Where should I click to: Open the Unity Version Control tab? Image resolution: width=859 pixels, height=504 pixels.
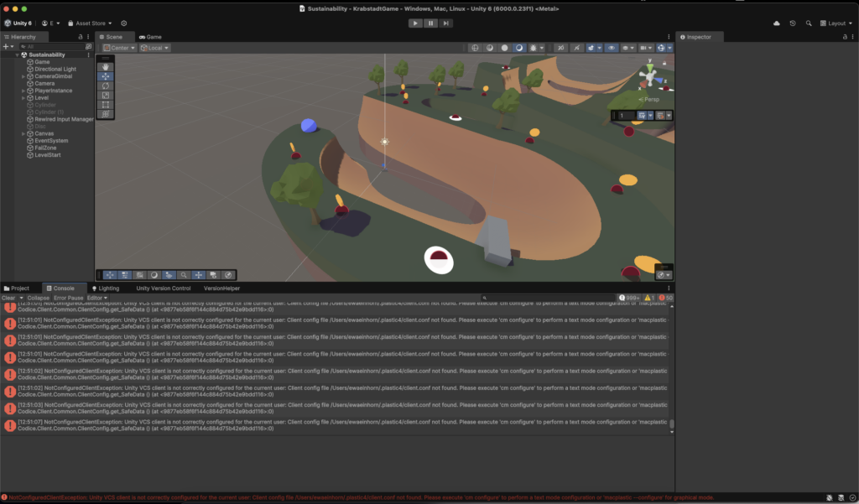[164, 288]
